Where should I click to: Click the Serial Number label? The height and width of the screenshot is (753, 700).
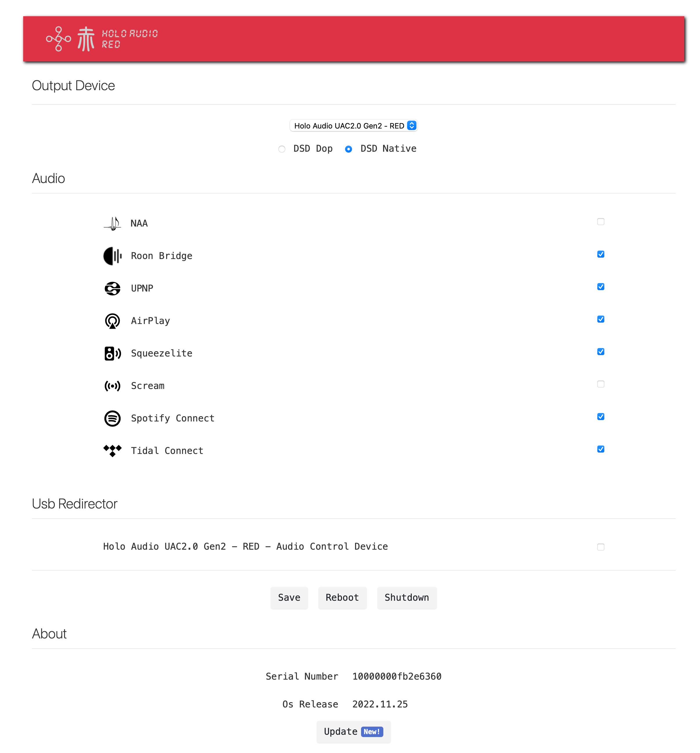[x=302, y=676]
